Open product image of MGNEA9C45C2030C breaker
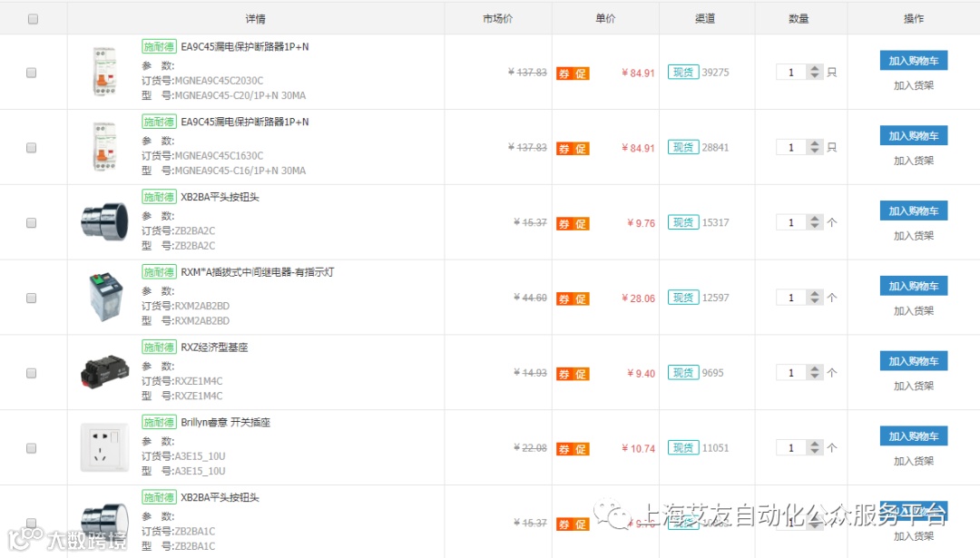 click(104, 72)
